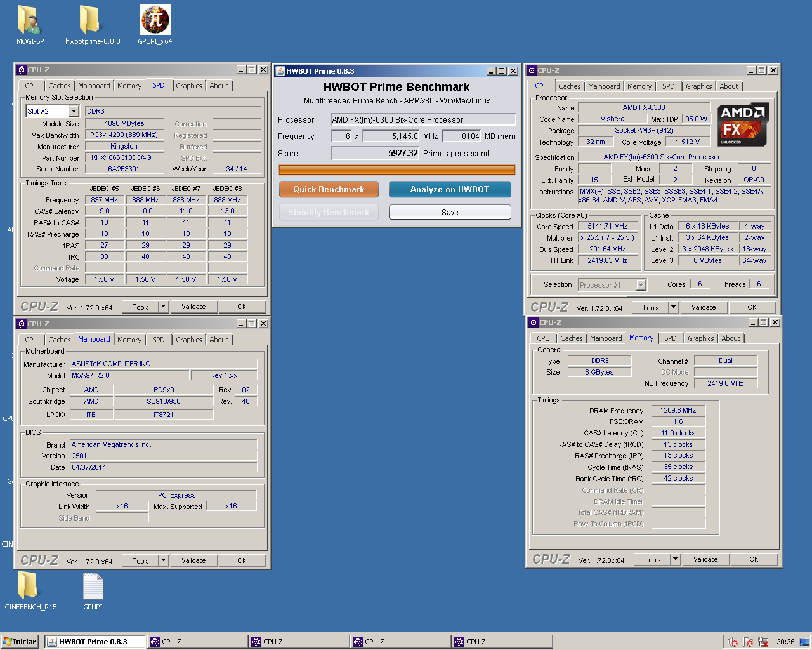Click the Max Bandwidth PC3-14200 value
The width and height of the screenshot is (812, 650).
(124, 135)
